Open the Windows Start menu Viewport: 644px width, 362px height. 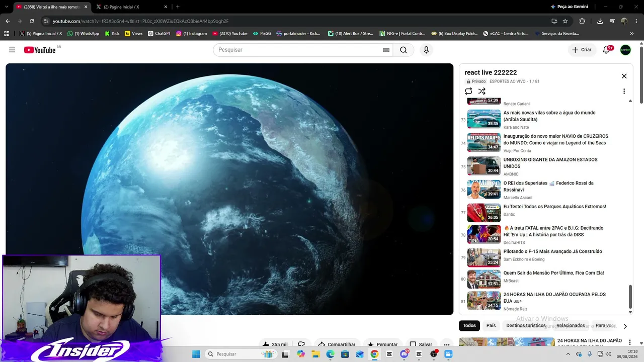196,354
